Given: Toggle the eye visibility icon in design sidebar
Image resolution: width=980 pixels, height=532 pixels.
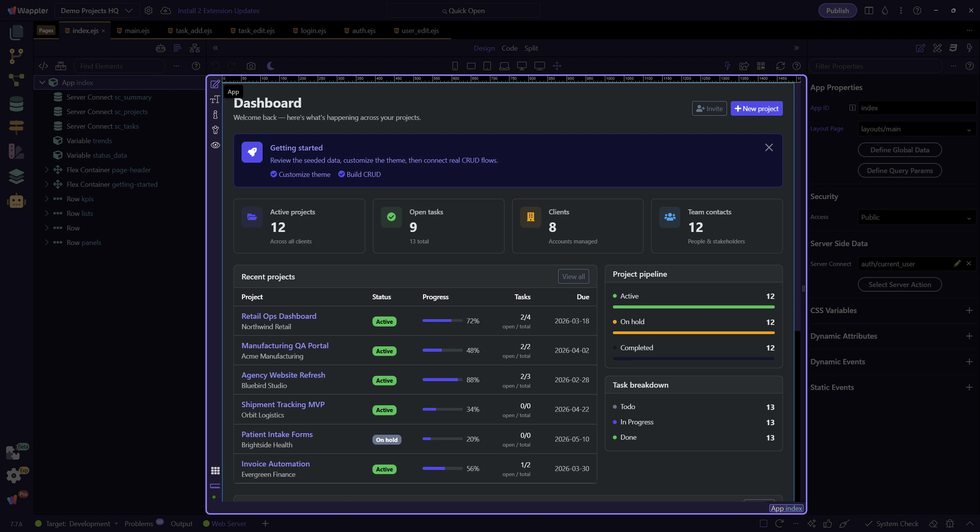Looking at the screenshot, I should click(215, 145).
